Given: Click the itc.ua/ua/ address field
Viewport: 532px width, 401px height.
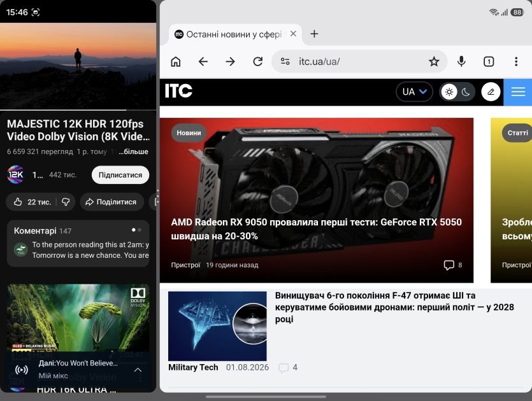Looking at the screenshot, I should tap(359, 62).
